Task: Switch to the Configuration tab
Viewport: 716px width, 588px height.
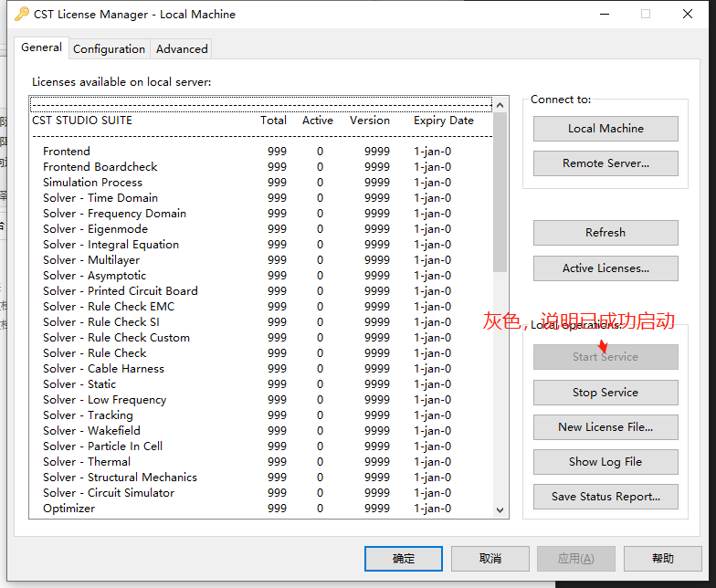Action: coord(110,49)
